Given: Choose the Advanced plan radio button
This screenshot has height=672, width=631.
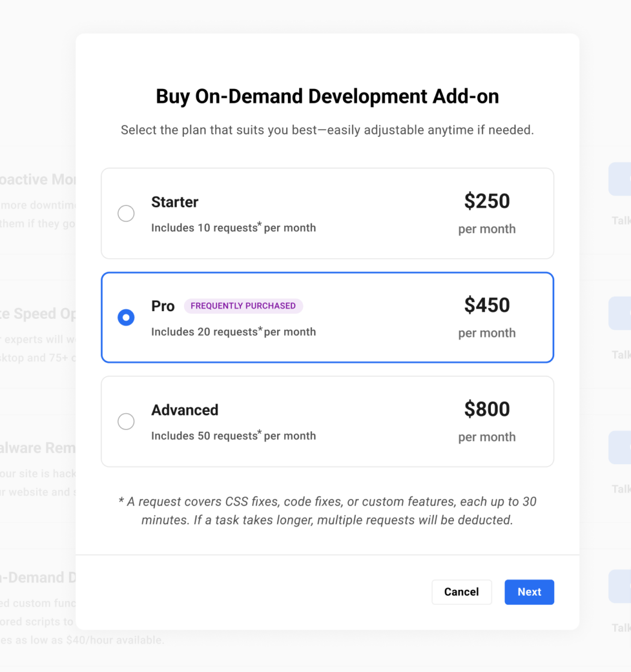Looking at the screenshot, I should click(x=126, y=422).
